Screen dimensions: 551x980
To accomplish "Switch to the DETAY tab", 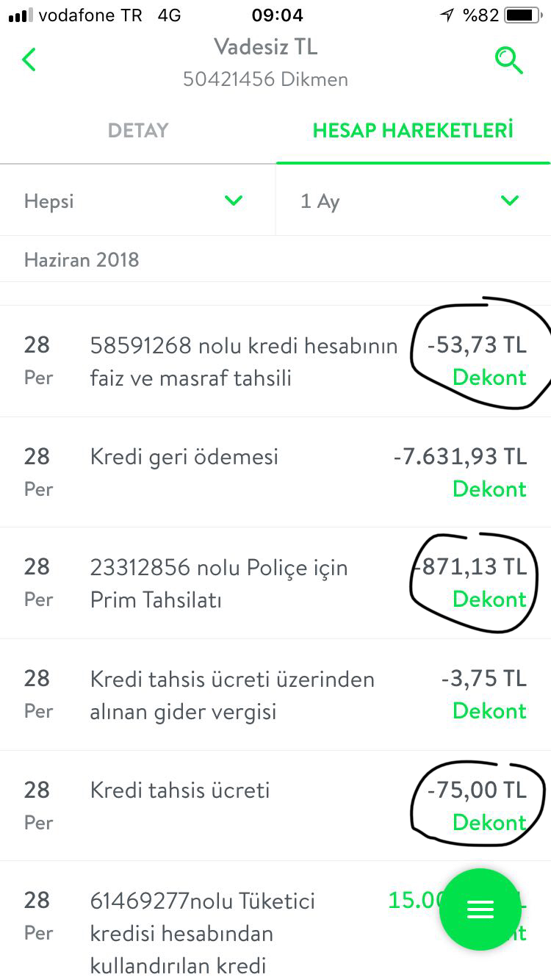I will tap(138, 131).
